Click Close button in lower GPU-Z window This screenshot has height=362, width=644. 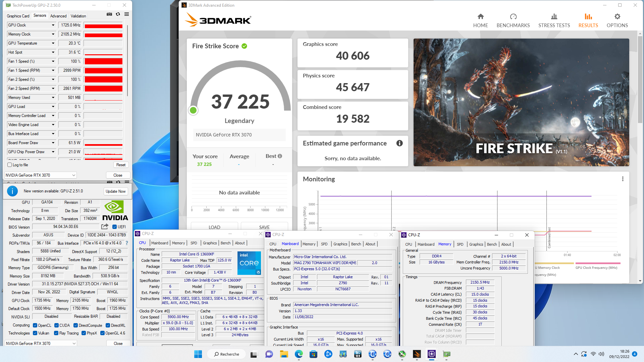point(118,344)
